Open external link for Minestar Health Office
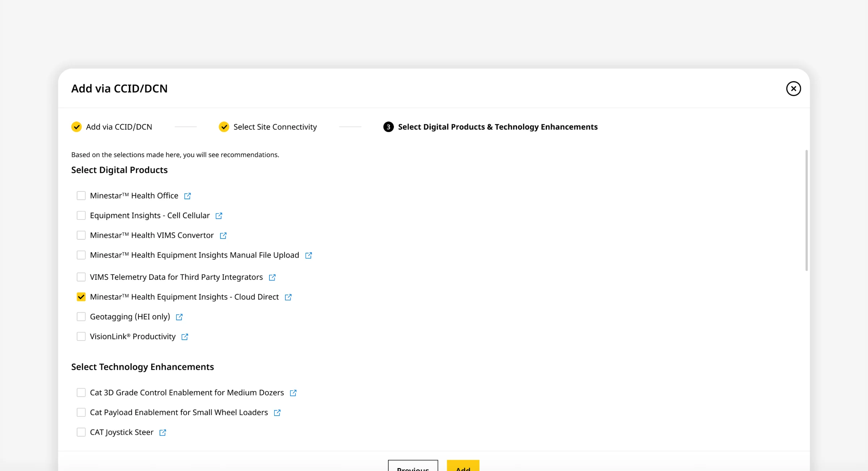Screen dimensions: 868x471 click(187, 196)
